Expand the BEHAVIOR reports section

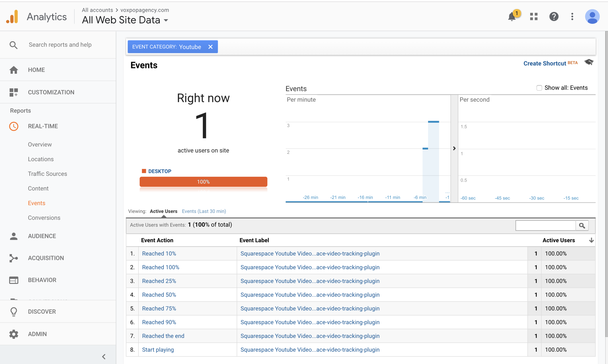pos(42,280)
